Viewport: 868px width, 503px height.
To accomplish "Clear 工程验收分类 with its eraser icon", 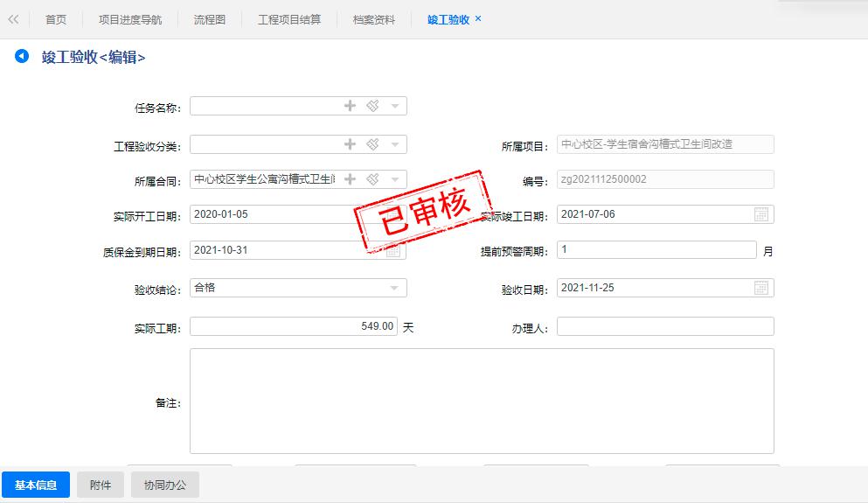I will click(x=372, y=144).
